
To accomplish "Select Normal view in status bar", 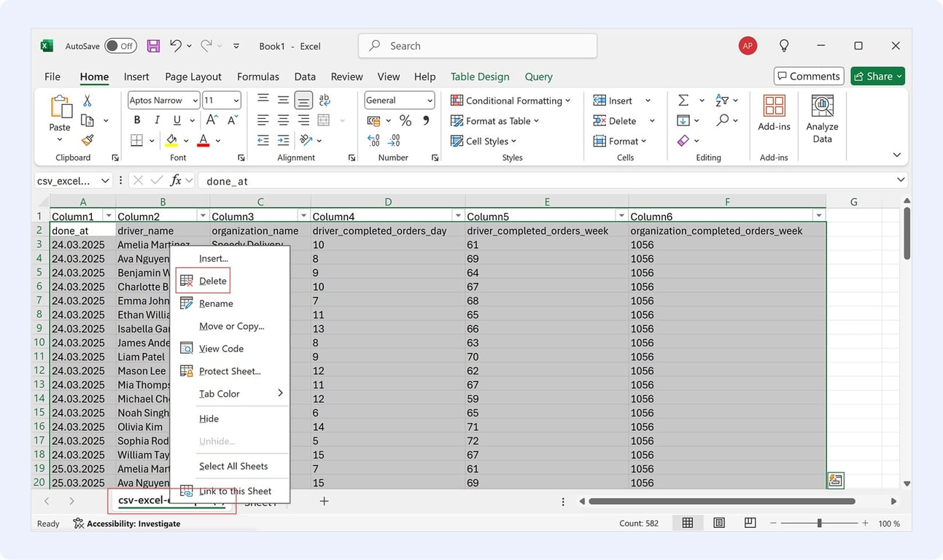I will click(x=687, y=523).
